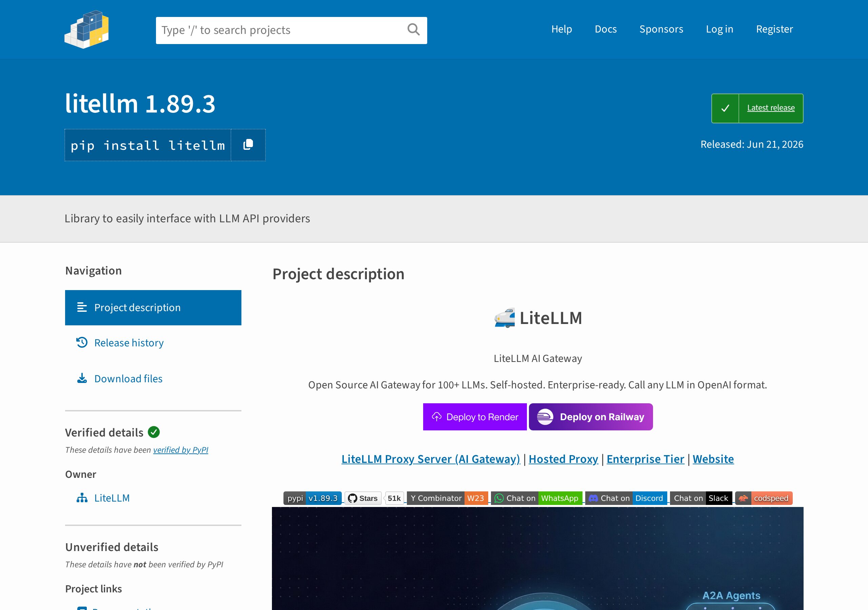The image size is (868, 610).
Task: Click Log in in the header
Action: click(x=719, y=29)
